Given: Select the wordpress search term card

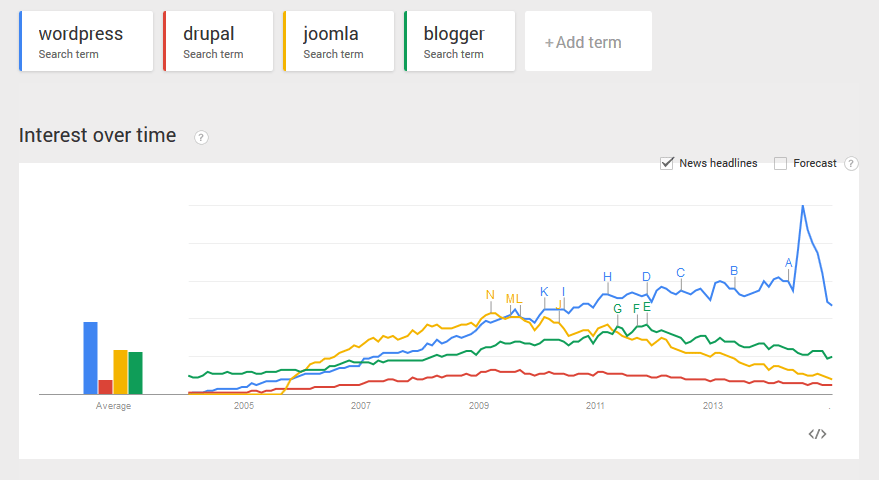Looking at the screenshot, I should tap(86, 41).
